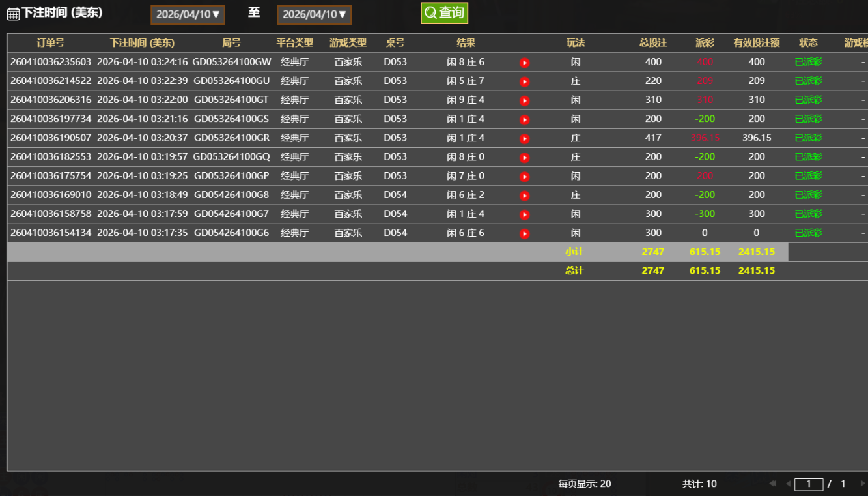Open the end date dropdown
Image resolution: width=868 pixels, height=496 pixels.
tap(314, 14)
